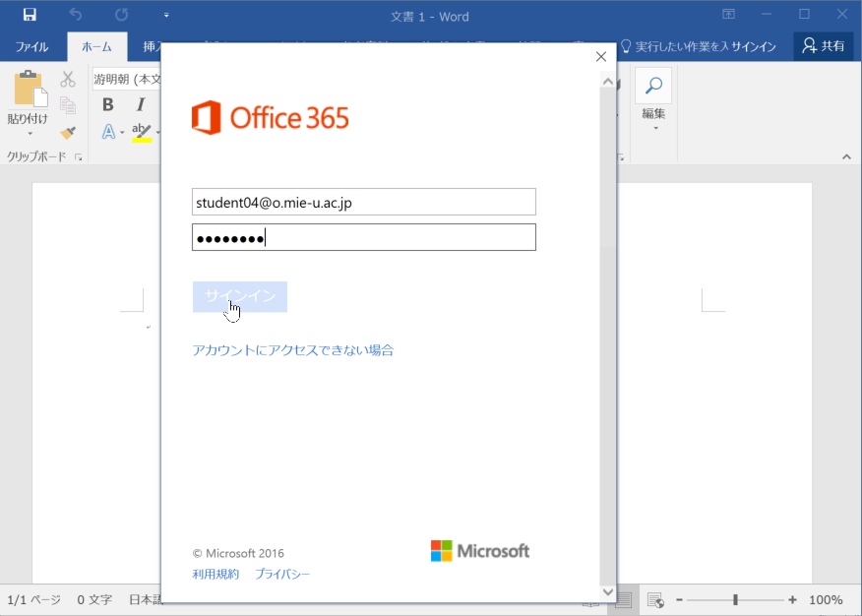The image size is (862, 616).
Task: Click the 1/1 ページ status indicator
Action: (33, 599)
